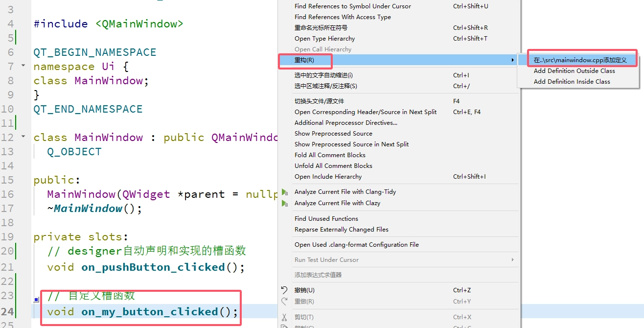Screen dimensions: 644x328
Task: Click the Clazy analyze icon
Action: 285,203
